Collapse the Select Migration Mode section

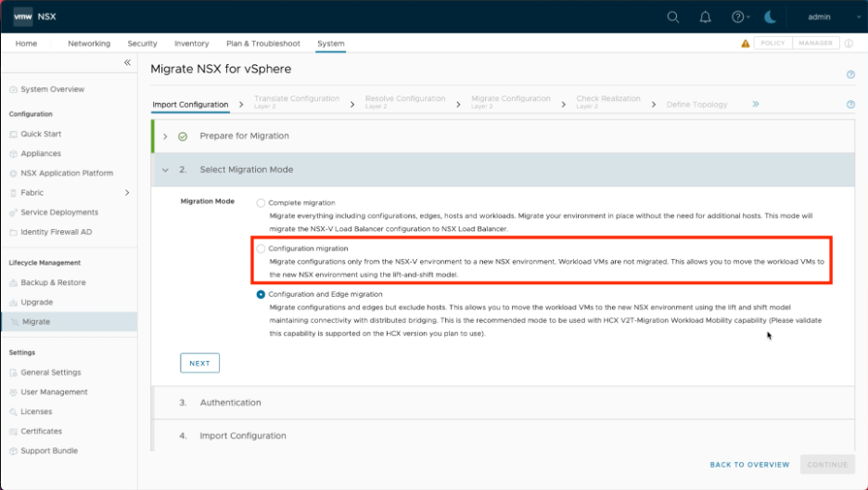pos(165,170)
